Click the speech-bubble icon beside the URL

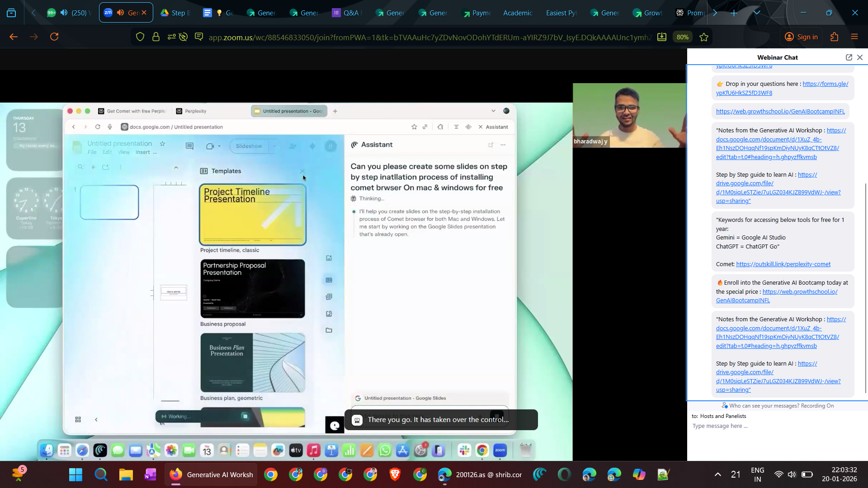(199, 37)
